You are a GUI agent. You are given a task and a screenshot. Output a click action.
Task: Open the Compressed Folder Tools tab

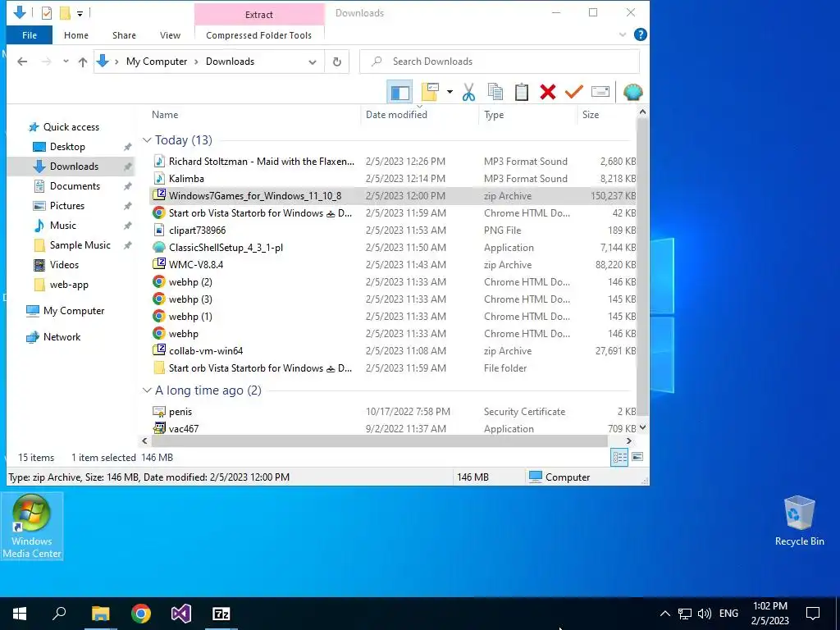pyautogui.click(x=258, y=35)
